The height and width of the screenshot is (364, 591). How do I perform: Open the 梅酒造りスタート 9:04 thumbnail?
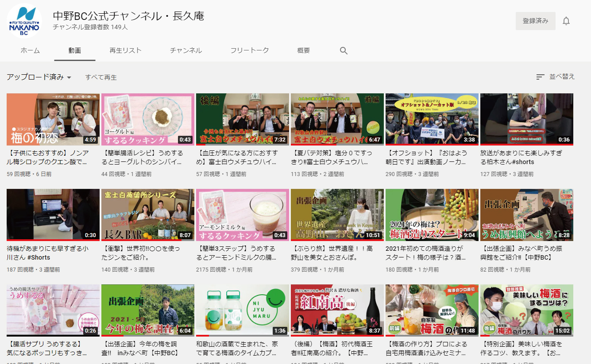click(432, 215)
